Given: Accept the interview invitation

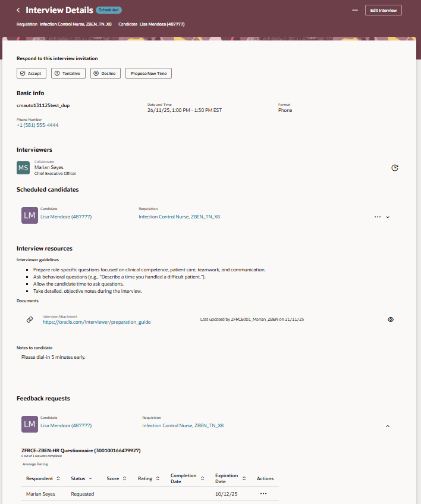Looking at the screenshot, I should coord(31,73).
